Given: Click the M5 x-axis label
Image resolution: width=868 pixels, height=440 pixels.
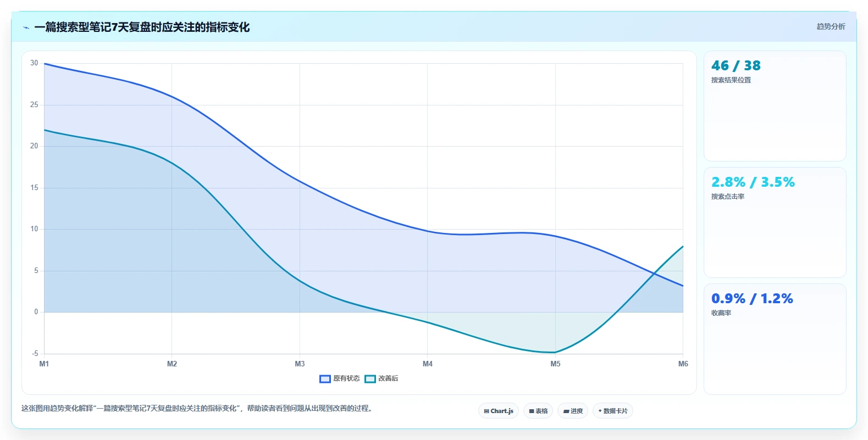Looking at the screenshot, I should (555, 364).
